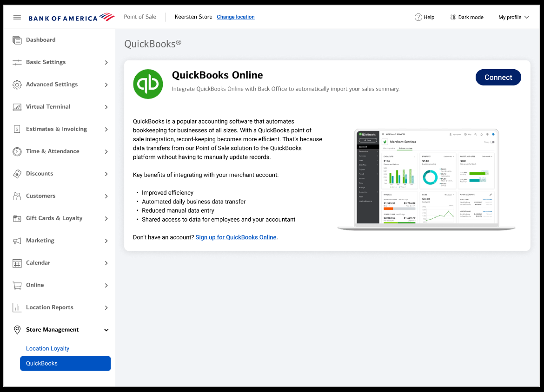The image size is (544, 392).
Task: Select the Store Management menu label
Action: coord(53,330)
